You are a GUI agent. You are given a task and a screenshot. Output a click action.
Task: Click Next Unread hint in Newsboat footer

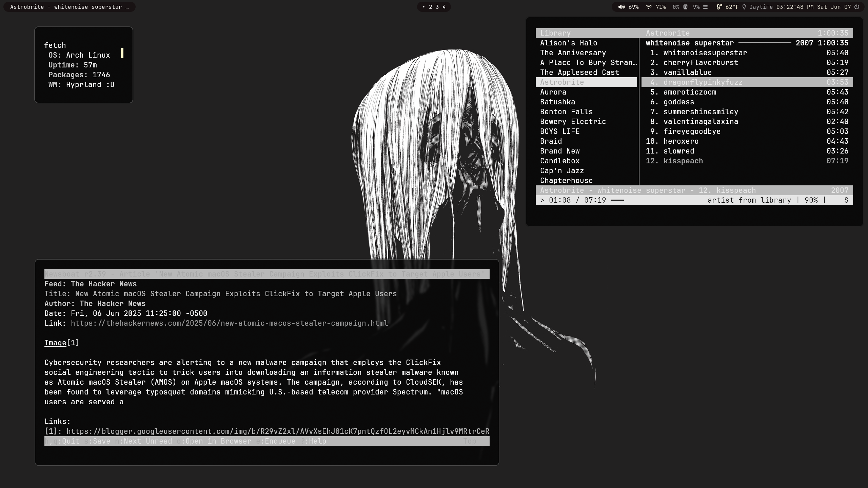point(143,441)
